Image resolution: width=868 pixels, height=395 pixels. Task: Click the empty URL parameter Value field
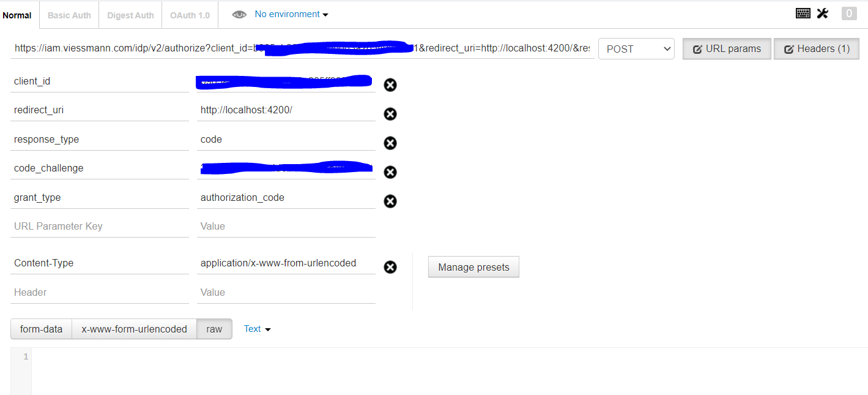[x=286, y=227]
